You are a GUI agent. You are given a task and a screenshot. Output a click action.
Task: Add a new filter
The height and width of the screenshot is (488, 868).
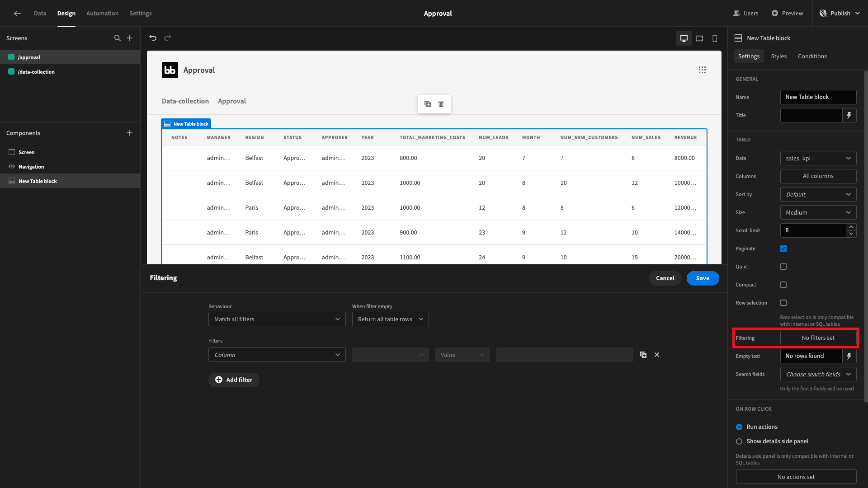(234, 380)
